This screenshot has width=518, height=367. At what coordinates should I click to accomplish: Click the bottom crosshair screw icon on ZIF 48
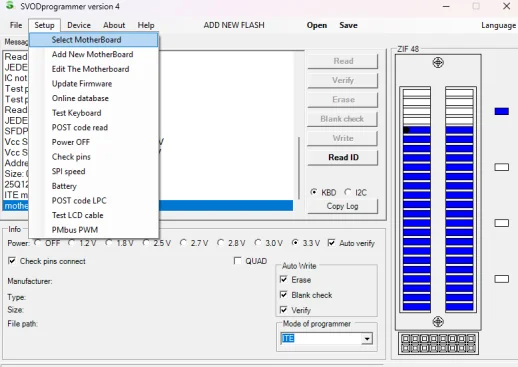click(438, 322)
